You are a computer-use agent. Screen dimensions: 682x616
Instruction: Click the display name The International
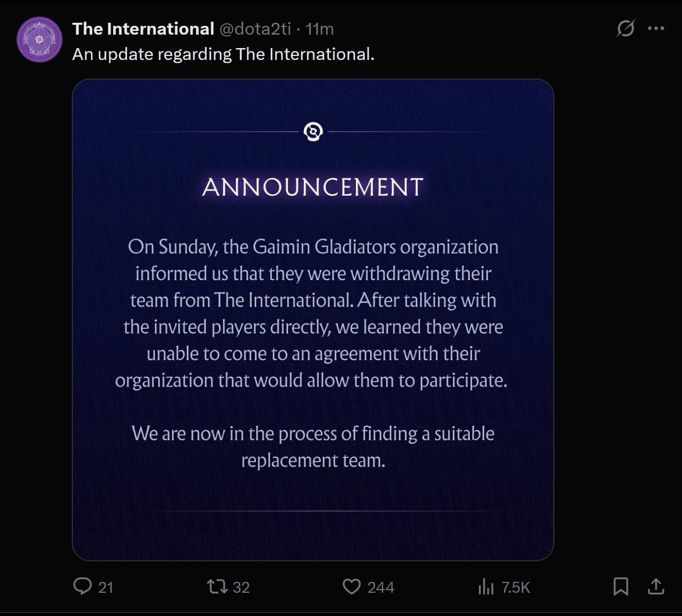143,29
